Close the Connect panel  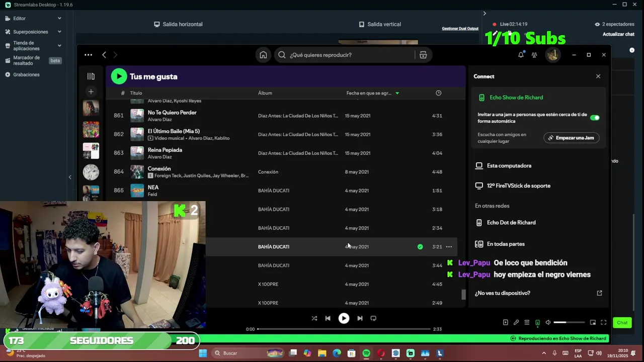click(x=598, y=76)
